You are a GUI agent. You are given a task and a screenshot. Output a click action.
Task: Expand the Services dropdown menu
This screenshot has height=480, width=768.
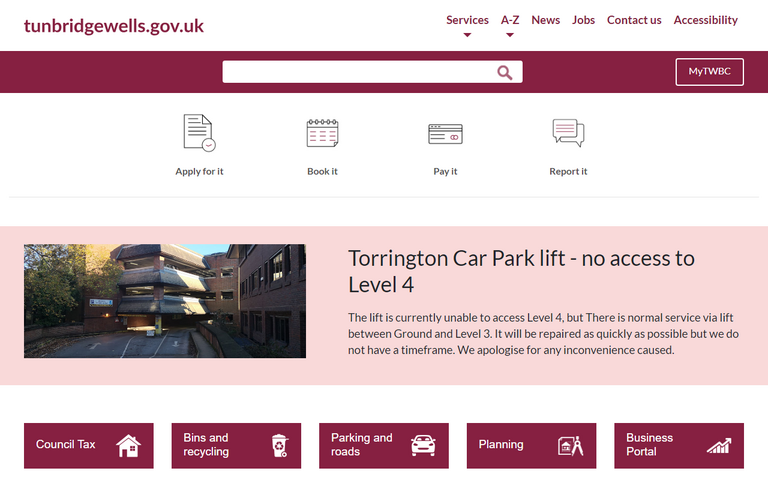(467, 21)
